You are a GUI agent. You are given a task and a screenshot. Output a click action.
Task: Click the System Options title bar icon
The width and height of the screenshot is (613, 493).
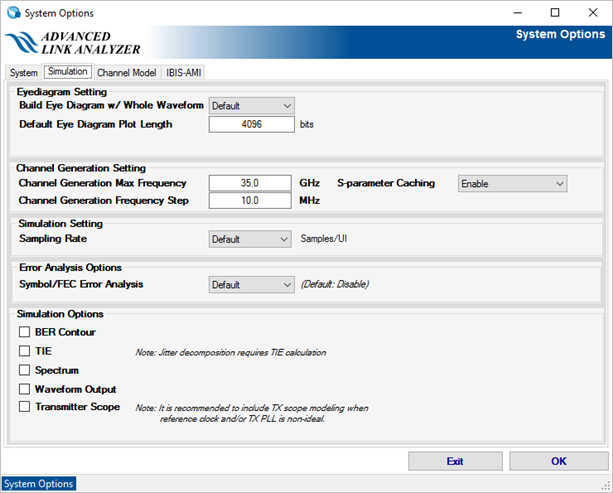[13, 13]
